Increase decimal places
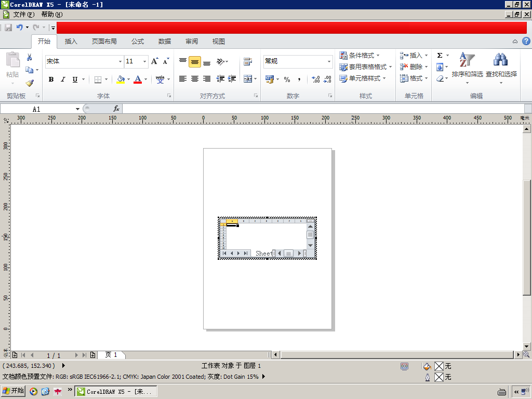Viewport: 532px width, 399px height. (x=315, y=79)
